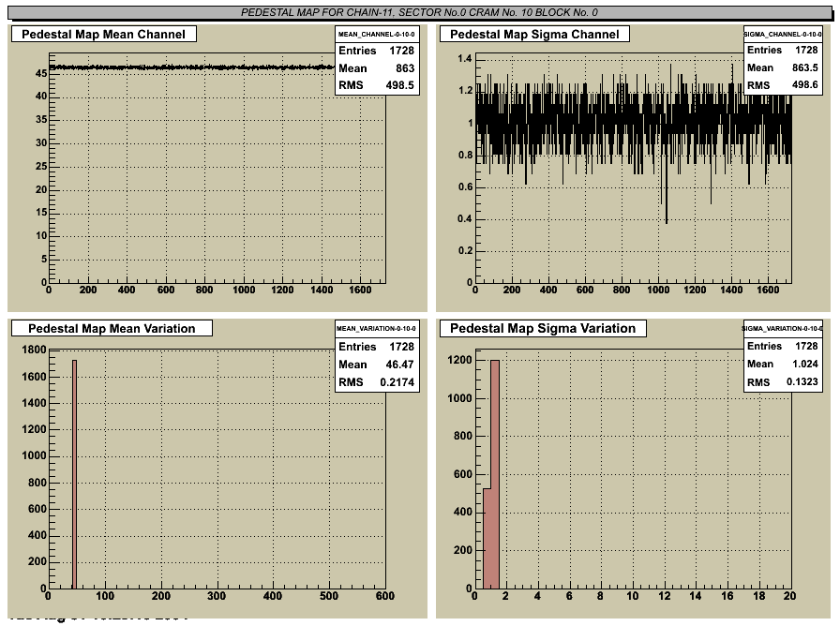Click Mean 46.47 in Mean Variation stats
This screenshot has width=840, height=626.
377,365
